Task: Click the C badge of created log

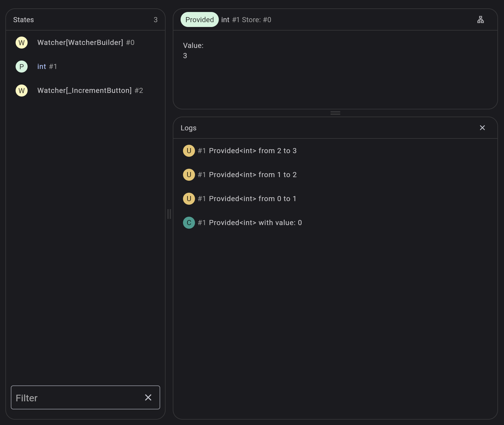Action: tap(189, 223)
